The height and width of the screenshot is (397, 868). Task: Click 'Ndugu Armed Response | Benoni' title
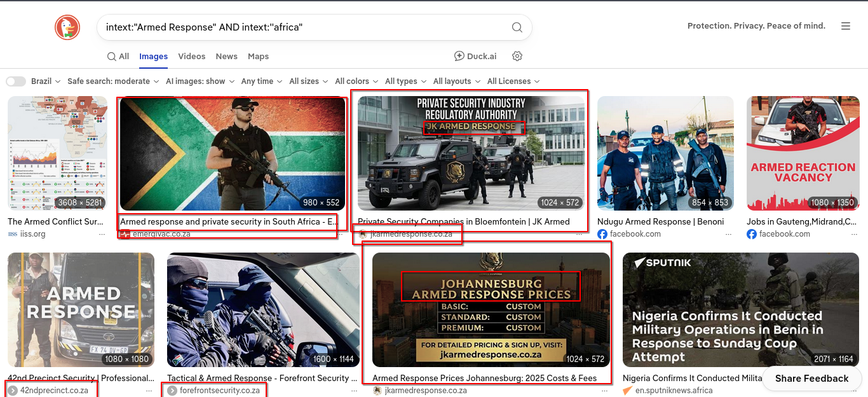tap(661, 221)
